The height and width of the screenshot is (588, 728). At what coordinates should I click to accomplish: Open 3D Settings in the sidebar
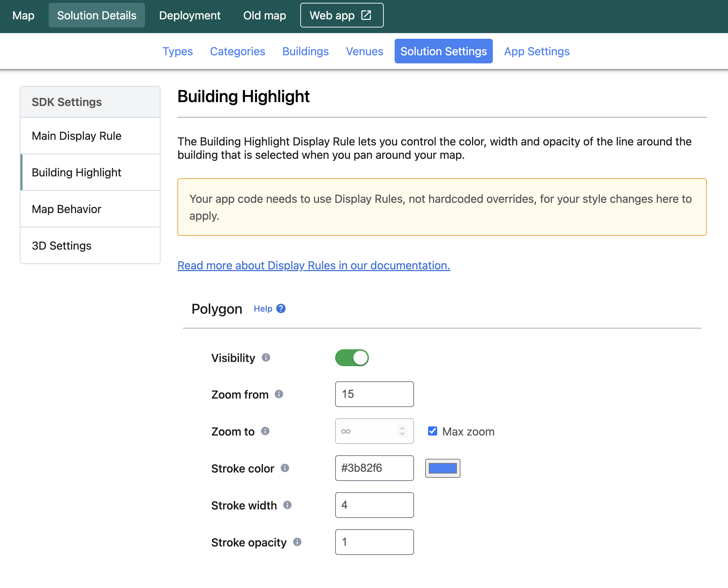pos(62,246)
